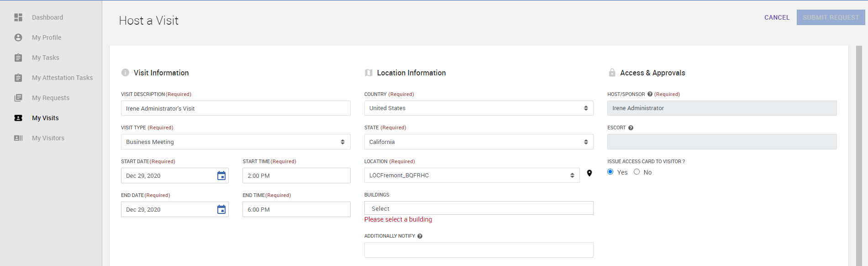Open the Visit Type dropdown
The image size is (868, 266).
coord(236,142)
